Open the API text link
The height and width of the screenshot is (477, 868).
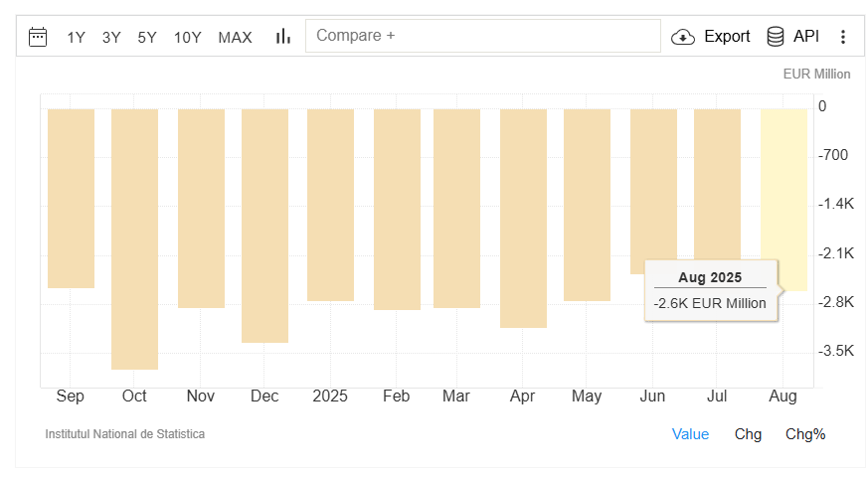point(806,37)
